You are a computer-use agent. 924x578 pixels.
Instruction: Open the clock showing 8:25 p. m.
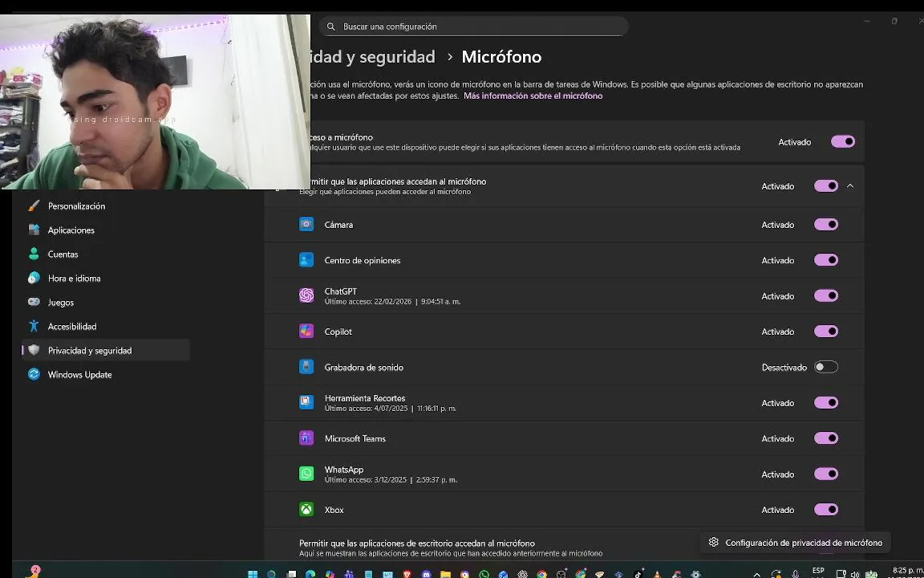907,571
